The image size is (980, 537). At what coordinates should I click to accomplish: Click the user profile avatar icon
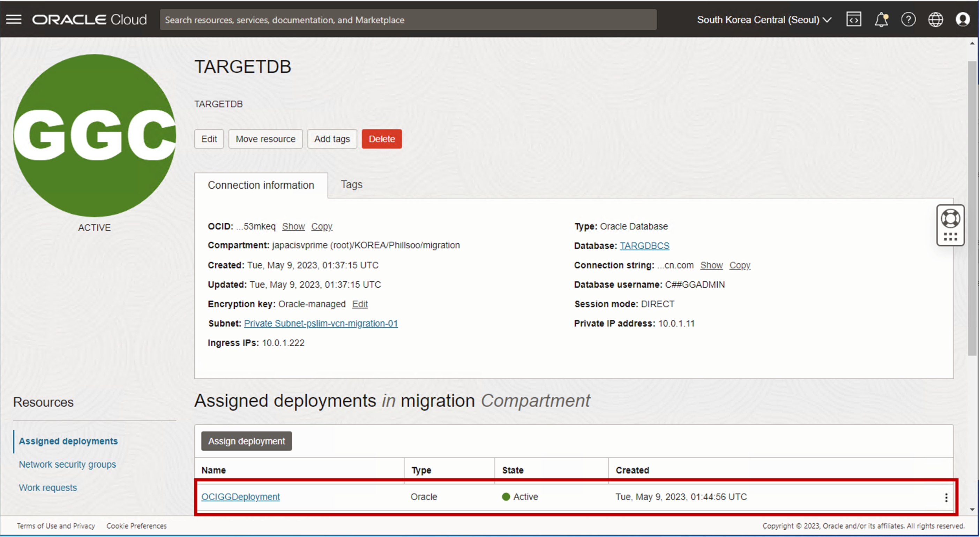962,19
